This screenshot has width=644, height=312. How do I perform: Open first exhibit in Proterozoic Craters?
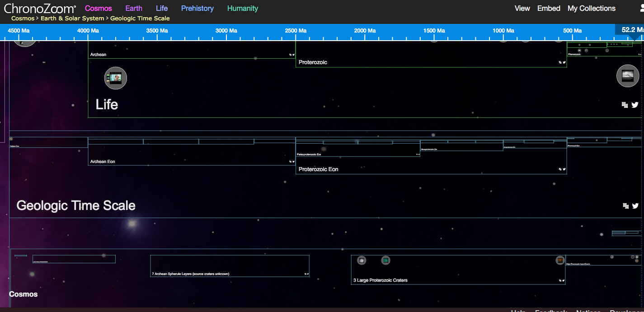(x=362, y=260)
